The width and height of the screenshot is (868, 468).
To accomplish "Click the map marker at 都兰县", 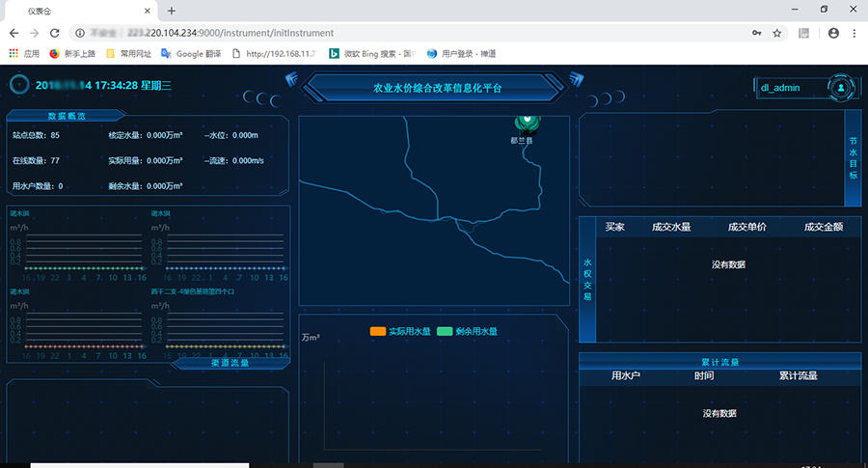I will (x=526, y=123).
